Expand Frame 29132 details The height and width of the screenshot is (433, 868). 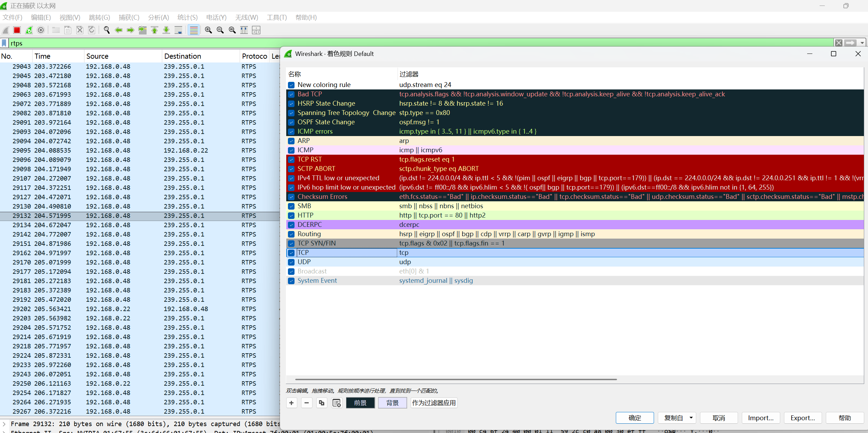4,424
